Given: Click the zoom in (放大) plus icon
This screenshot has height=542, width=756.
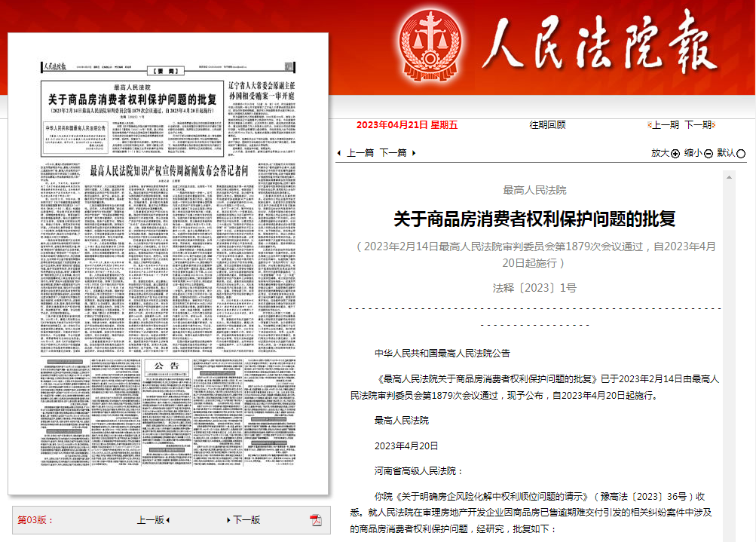Looking at the screenshot, I should [675, 153].
